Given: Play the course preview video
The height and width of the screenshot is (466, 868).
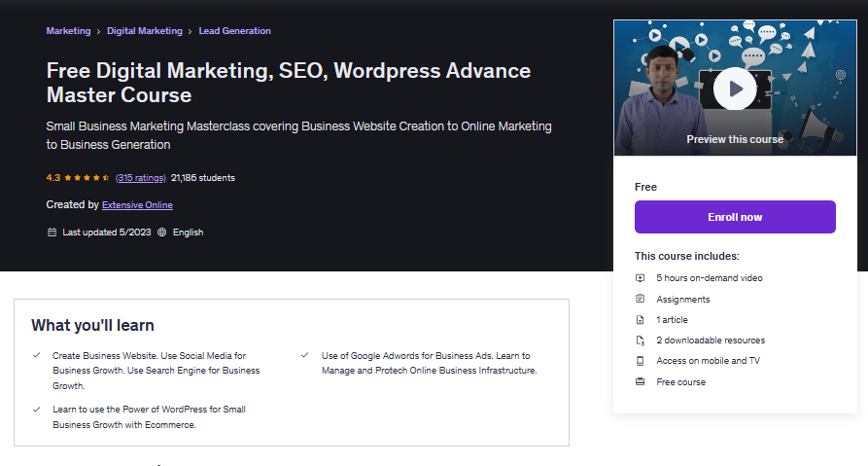Looking at the screenshot, I should pyautogui.click(x=735, y=89).
